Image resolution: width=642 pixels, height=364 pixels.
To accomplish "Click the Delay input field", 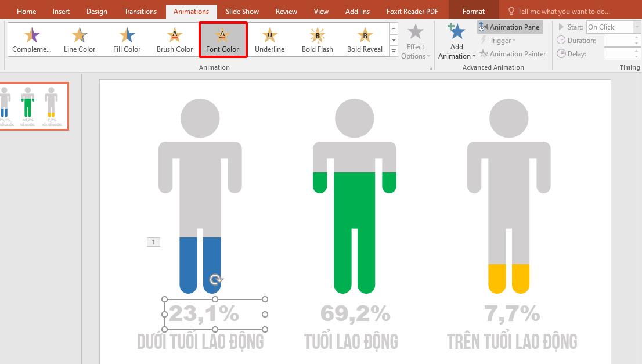I will coord(618,53).
